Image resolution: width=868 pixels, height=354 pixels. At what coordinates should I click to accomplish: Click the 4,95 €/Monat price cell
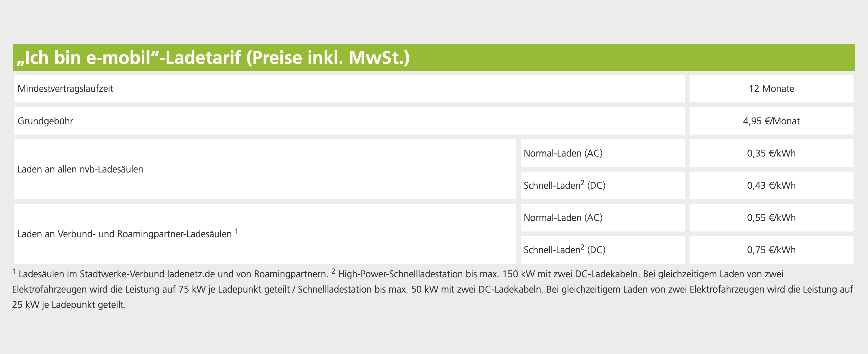(x=771, y=121)
